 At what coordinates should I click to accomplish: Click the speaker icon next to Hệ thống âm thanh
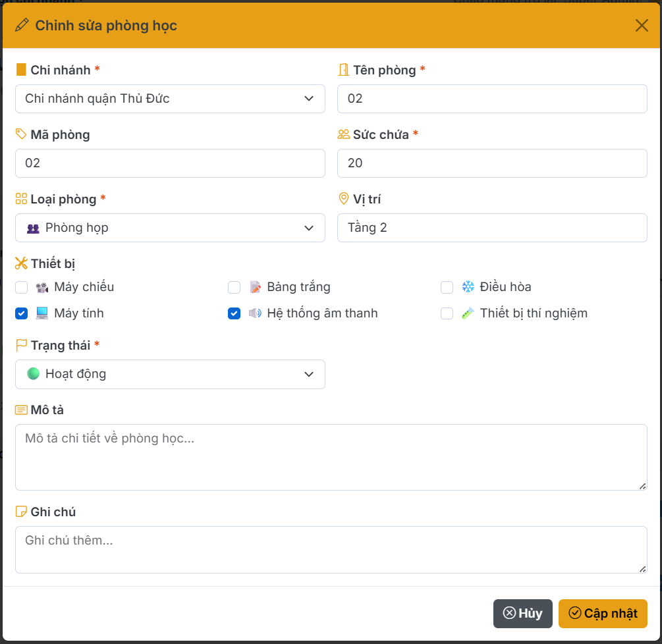point(255,313)
